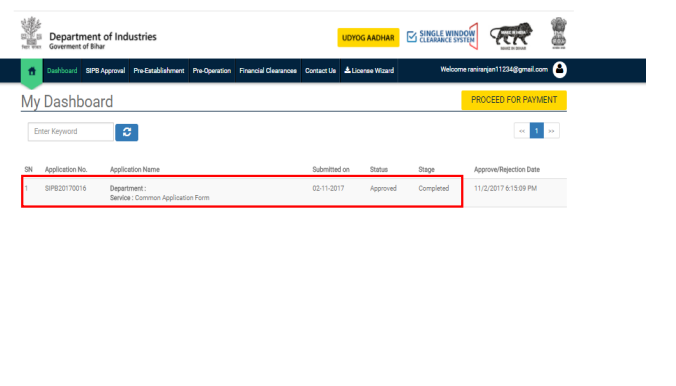
Task: Select page 1 in pagination
Action: [x=536, y=131]
